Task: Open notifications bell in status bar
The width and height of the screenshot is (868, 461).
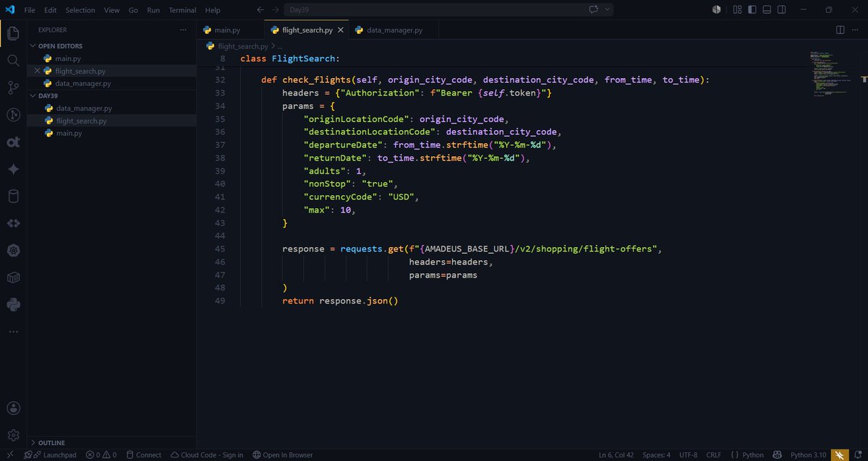Action: (858, 455)
